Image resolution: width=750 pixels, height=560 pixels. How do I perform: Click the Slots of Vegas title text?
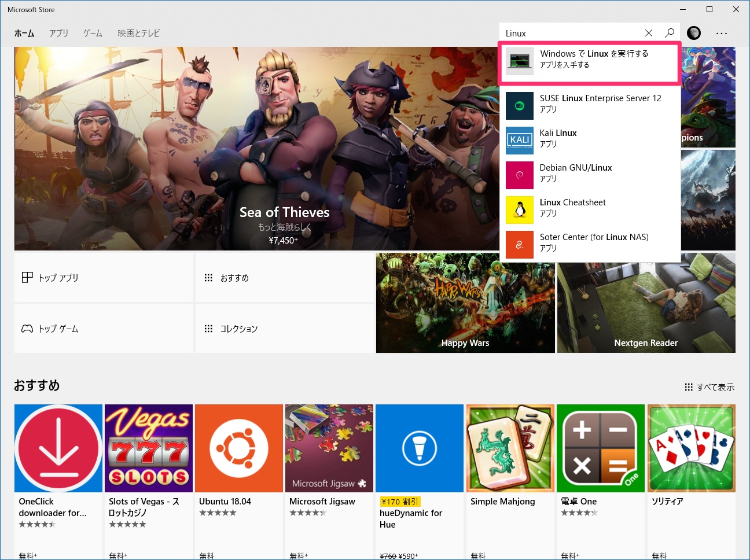pyautogui.click(x=144, y=507)
